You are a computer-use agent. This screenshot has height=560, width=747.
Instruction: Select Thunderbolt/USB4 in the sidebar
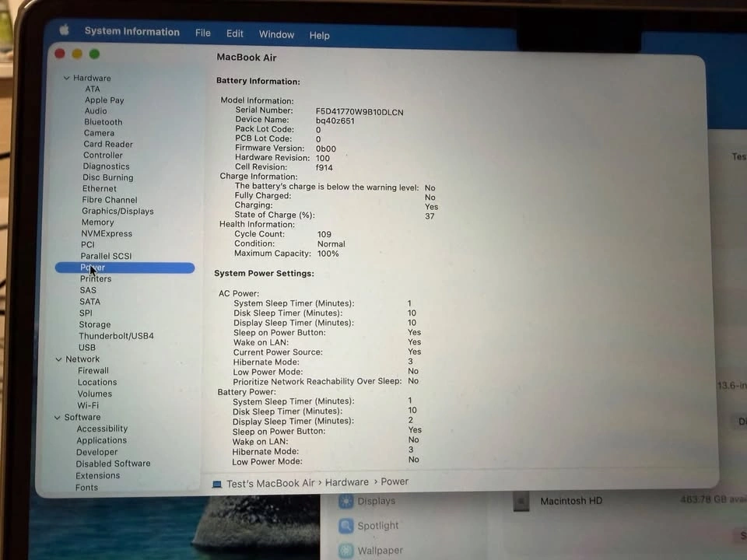click(116, 336)
